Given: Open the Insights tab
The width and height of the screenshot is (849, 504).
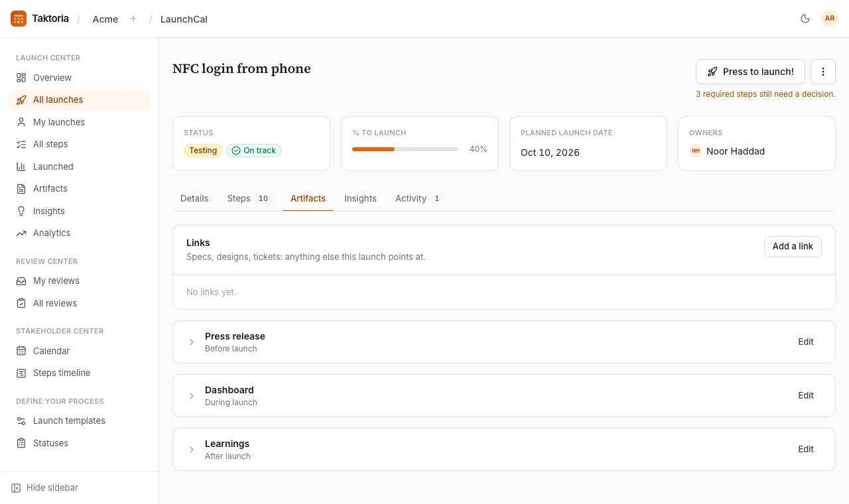Looking at the screenshot, I should tap(360, 198).
